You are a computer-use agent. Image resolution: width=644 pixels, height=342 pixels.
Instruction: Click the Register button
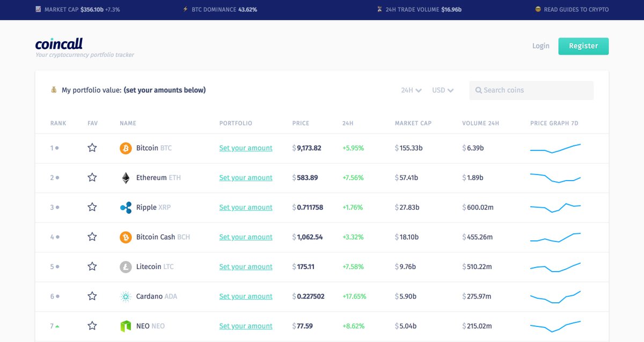pyautogui.click(x=583, y=46)
